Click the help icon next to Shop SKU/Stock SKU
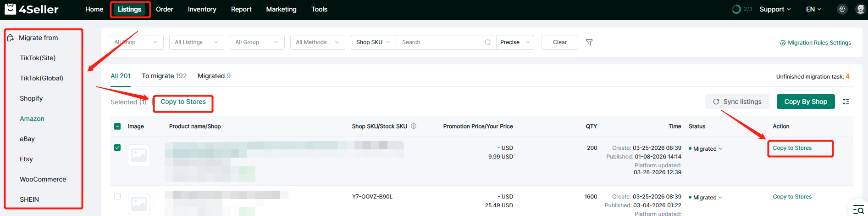 [414, 126]
